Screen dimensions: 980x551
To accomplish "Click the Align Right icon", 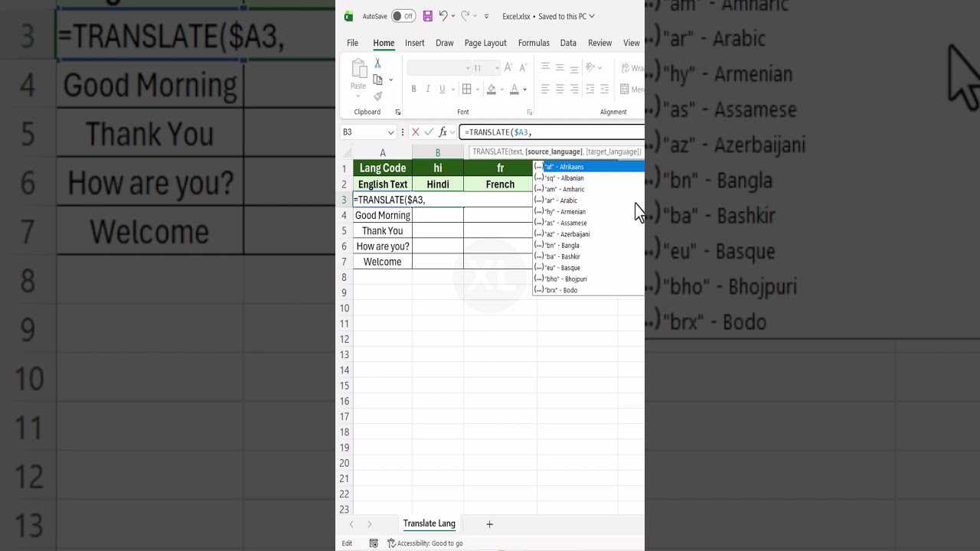I will tap(574, 90).
